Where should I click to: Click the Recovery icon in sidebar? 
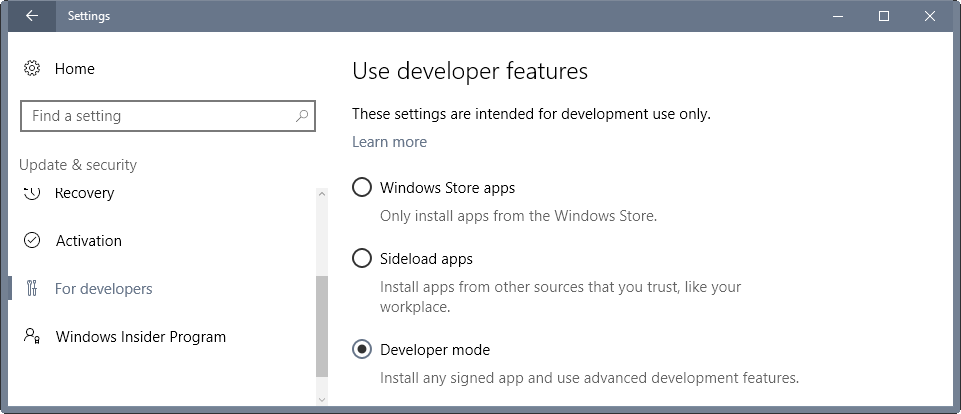tap(32, 192)
